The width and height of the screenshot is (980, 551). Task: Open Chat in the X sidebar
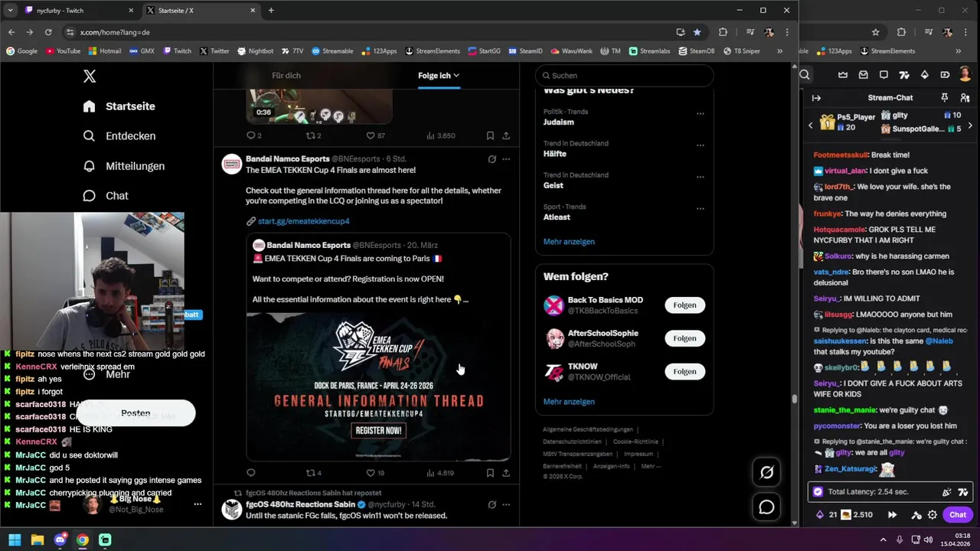(106, 196)
